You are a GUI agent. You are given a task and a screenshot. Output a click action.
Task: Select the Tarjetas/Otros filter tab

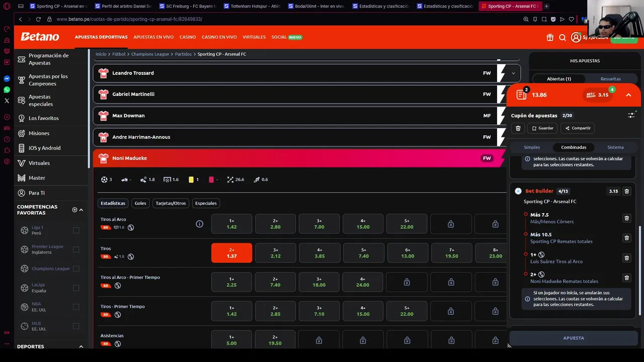(171, 203)
